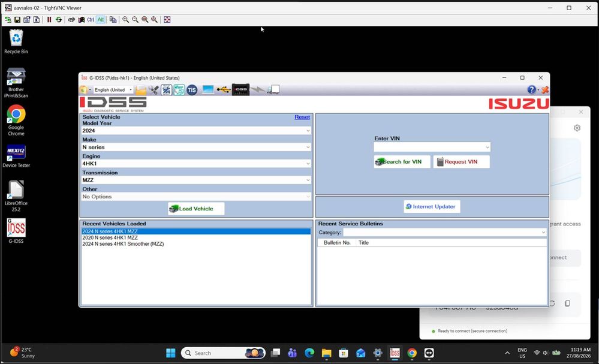Click the truck vehicle icon in toolbar
The height and width of the screenshot is (364, 599).
coord(273,90)
